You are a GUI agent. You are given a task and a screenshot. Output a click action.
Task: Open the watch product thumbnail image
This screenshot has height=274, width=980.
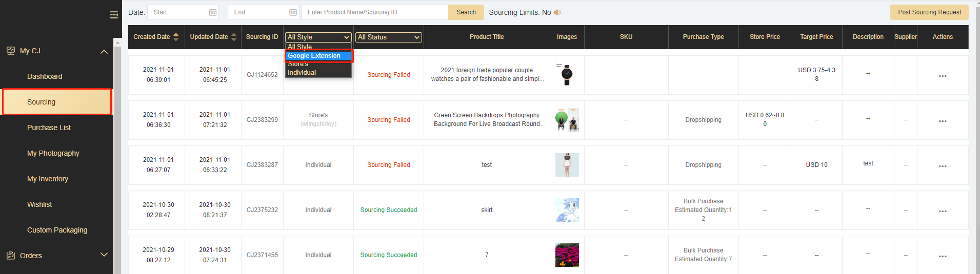coord(567,75)
